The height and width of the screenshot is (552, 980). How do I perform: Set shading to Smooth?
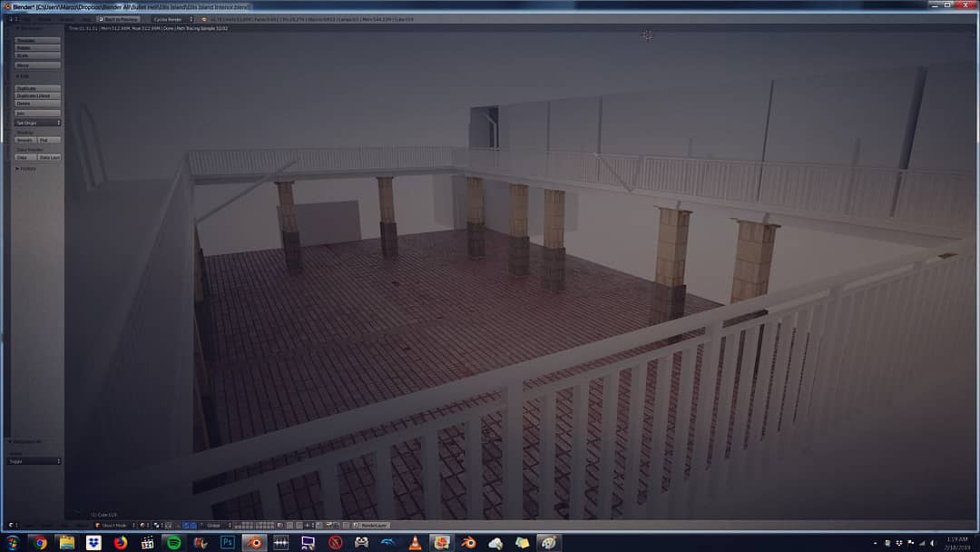point(25,140)
